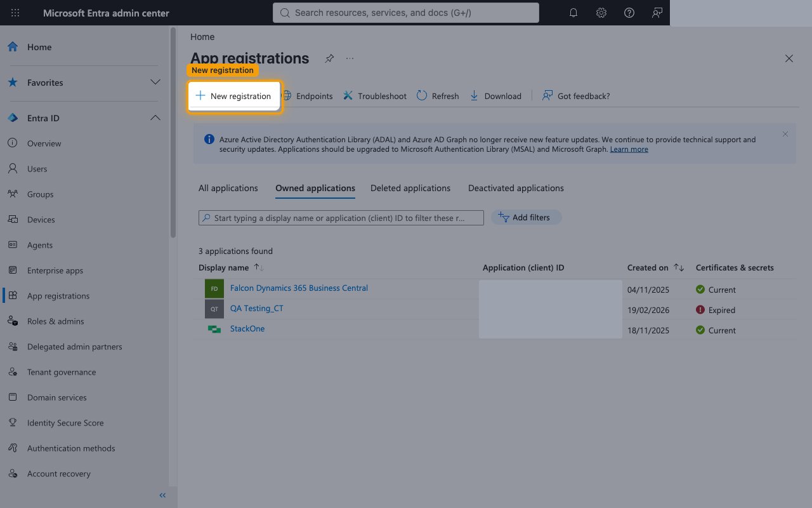The height and width of the screenshot is (508, 812).
Task: Collapse the sidebar with double chevron
Action: point(162,495)
